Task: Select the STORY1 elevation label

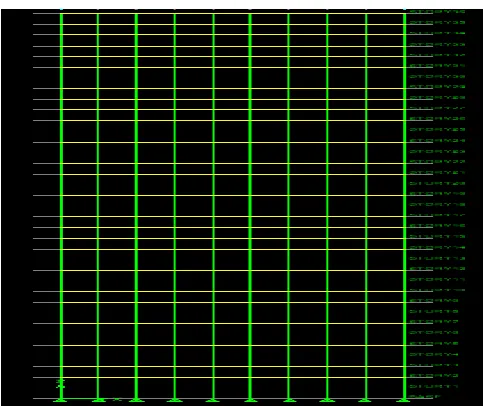Action: 434,386
